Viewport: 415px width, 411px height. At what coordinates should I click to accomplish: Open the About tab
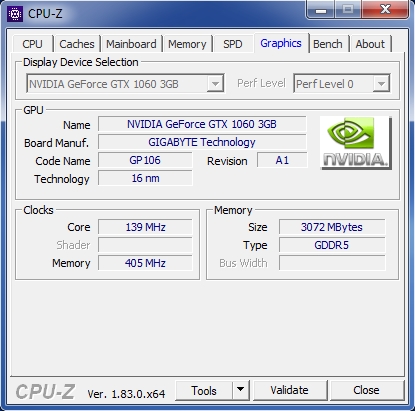[x=370, y=44]
